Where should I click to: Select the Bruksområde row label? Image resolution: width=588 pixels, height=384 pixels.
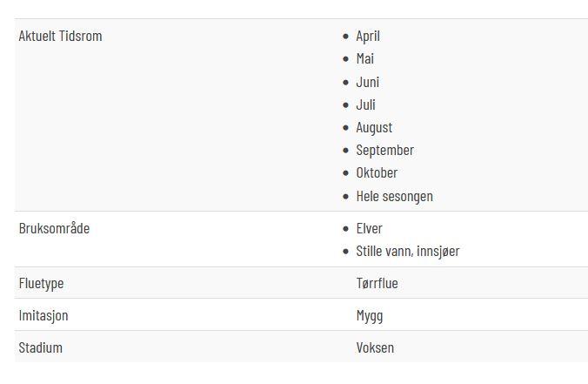pos(54,228)
